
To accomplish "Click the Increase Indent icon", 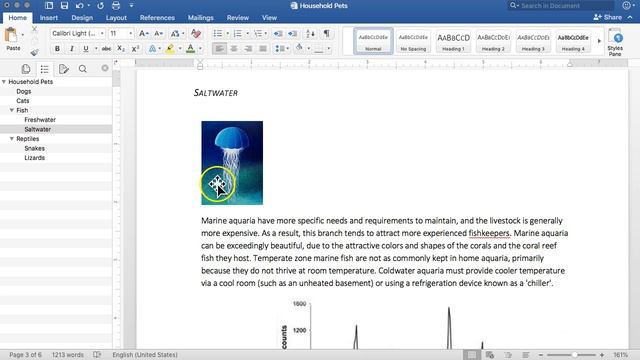I will pyautogui.click(x=293, y=33).
